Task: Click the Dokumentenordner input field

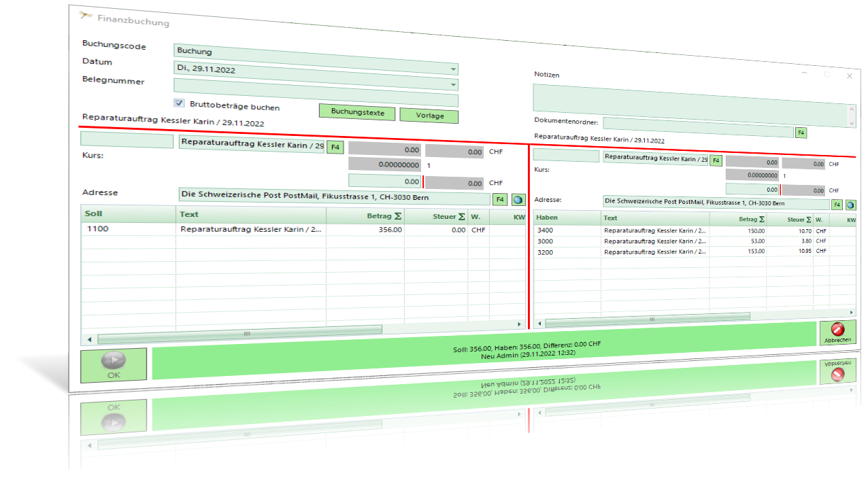Action: [x=698, y=127]
